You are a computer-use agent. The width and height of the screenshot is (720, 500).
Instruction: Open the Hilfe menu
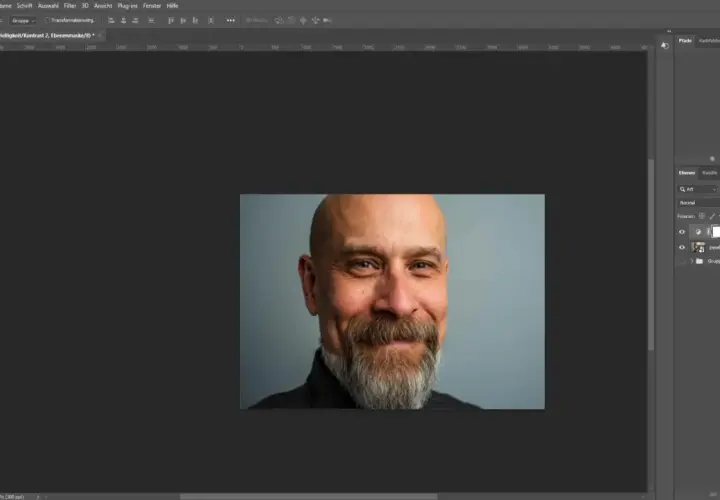[172, 6]
